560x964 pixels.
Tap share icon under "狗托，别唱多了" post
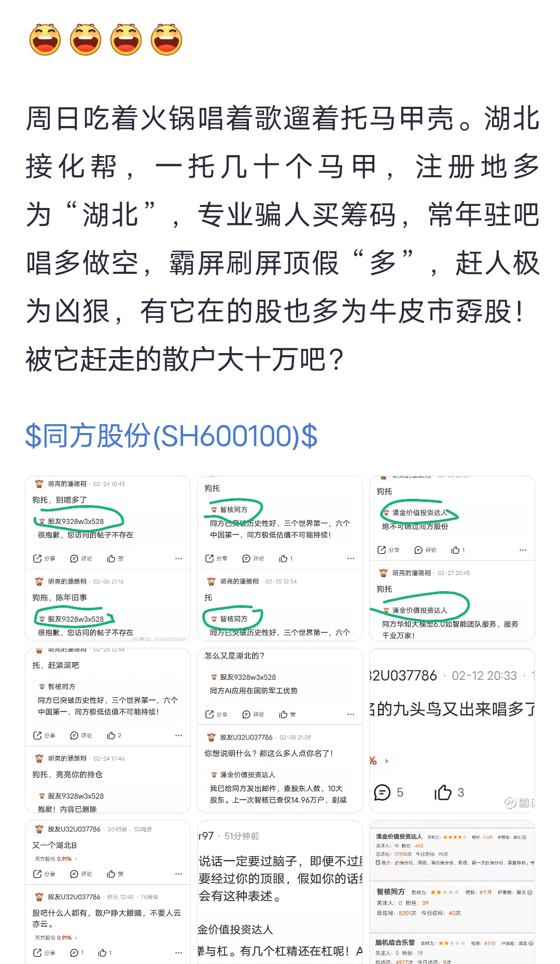(x=38, y=558)
